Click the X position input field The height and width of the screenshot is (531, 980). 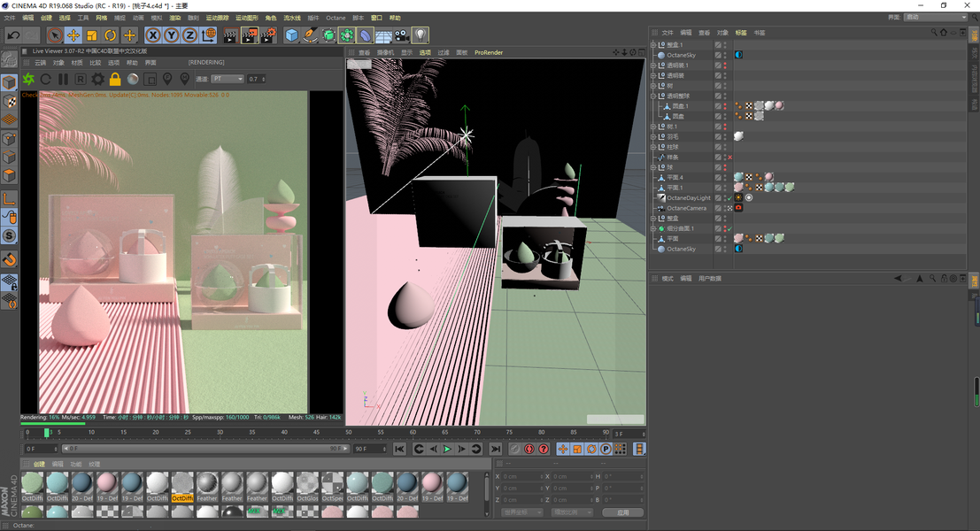coord(522,476)
